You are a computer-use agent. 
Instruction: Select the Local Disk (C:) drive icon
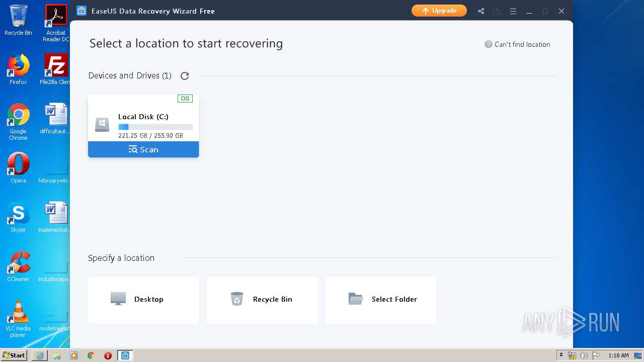102,125
